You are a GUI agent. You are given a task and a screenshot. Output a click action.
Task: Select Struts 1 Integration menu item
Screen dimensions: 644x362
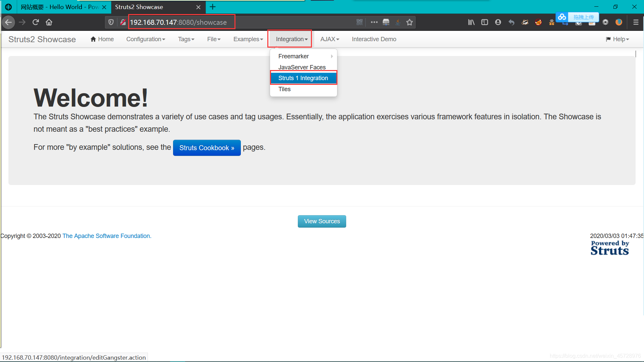303,78
